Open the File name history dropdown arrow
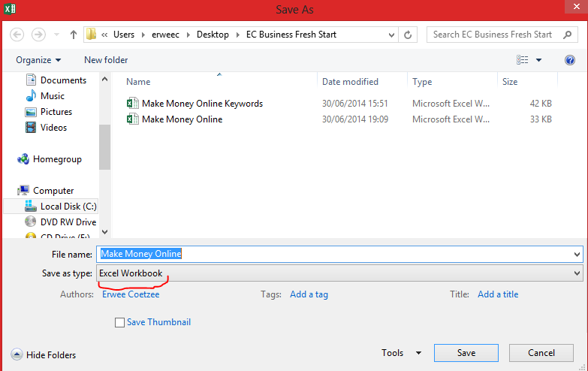 pyautogui.click(x=576, y=254)
